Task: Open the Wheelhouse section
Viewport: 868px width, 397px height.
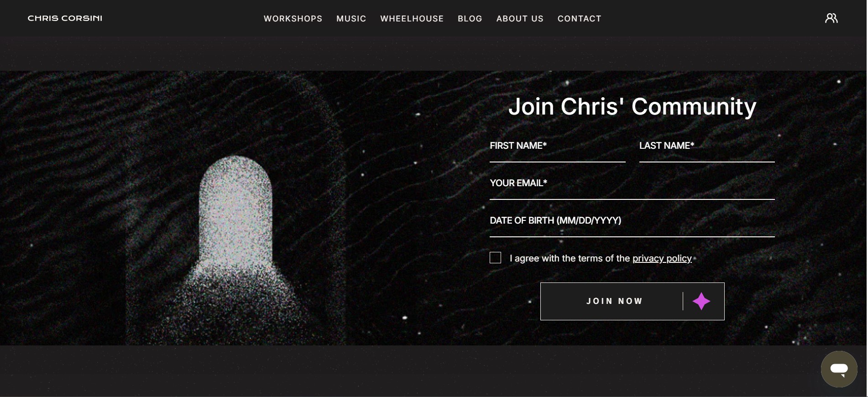Action: (x=412, y=19)
